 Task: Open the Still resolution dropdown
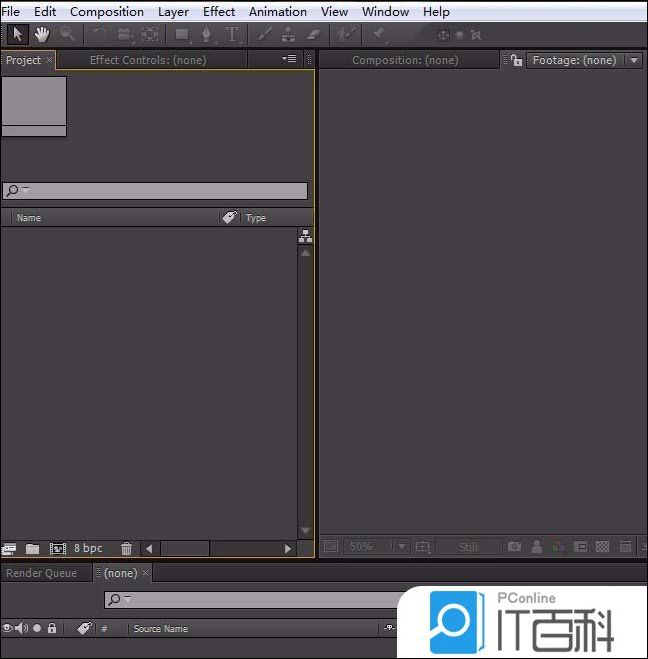coord(468,547)
